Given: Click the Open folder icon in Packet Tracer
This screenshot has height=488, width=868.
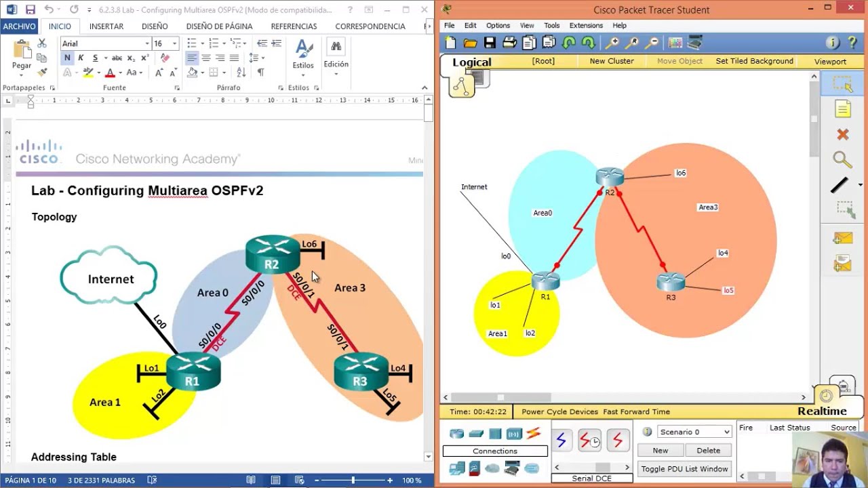Looking at the screenshot, I should pos(471,43).
